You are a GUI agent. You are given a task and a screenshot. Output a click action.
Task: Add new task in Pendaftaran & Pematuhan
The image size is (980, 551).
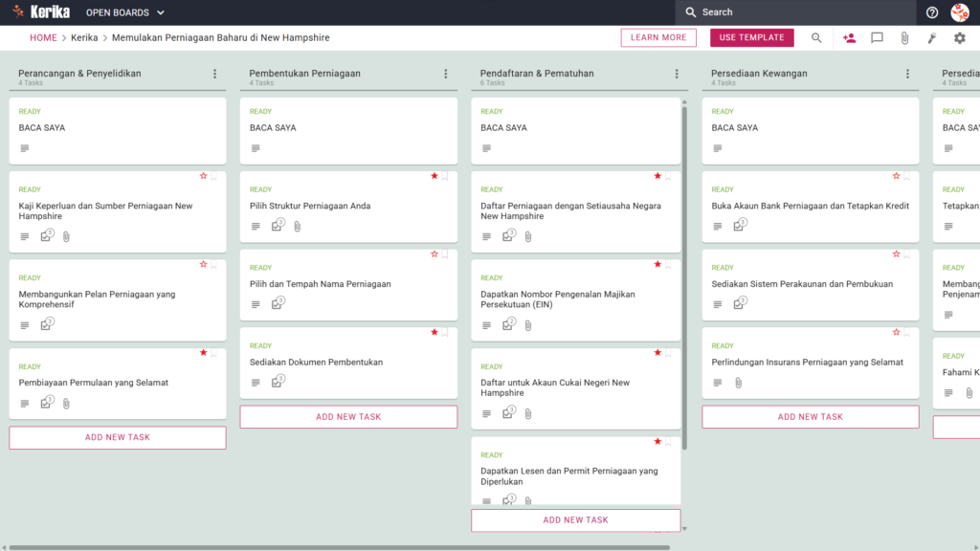click(x=575, y=519)
